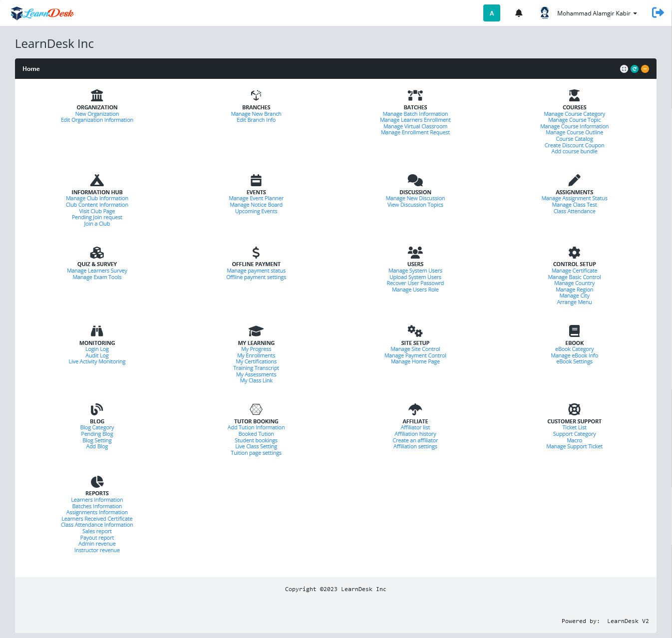The height and width of the screenshot is (638, 672).
Task: Open Training Transcript link
Action: pyautogui.click(x=256, y=368)
